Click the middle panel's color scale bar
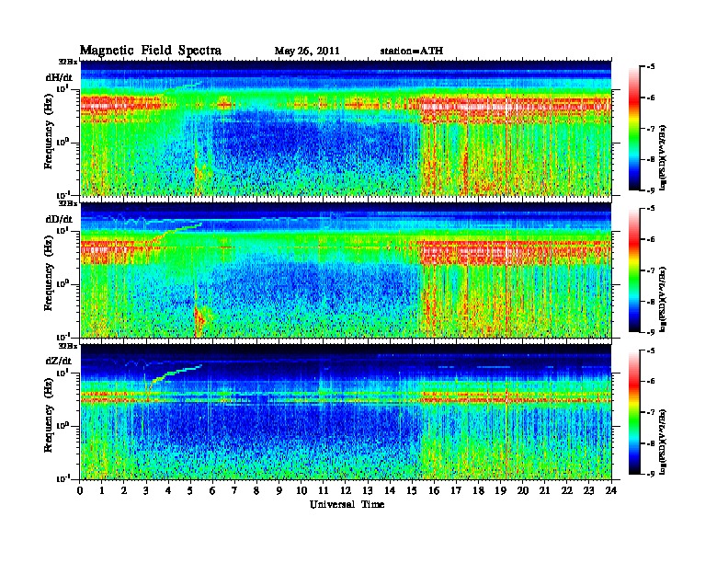The height and width of the screenshot is (563, 728). (634, 270)
